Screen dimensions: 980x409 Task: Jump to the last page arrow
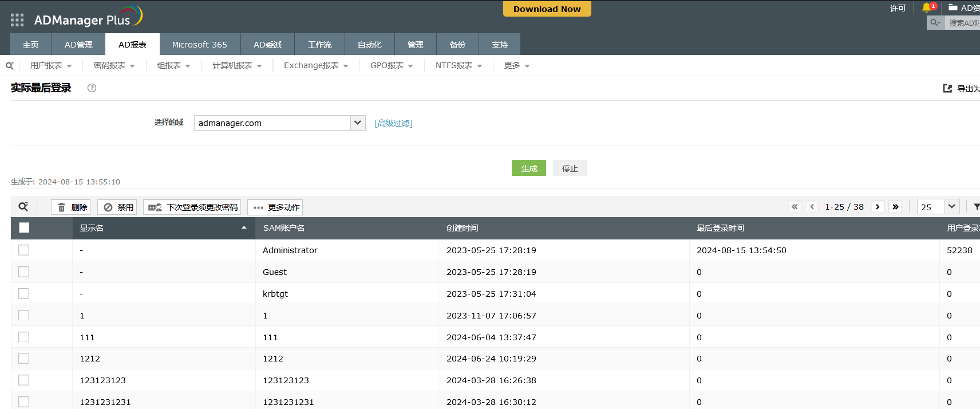[896, 207]
